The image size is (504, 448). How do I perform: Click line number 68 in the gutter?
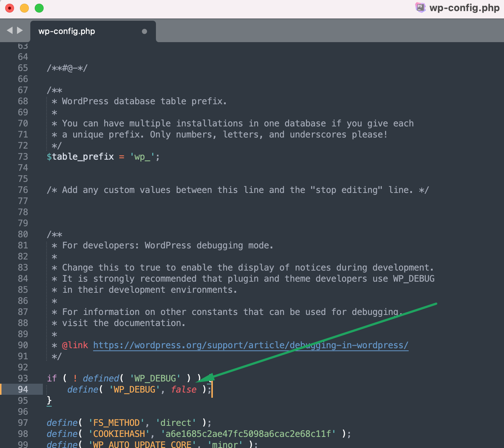[23, 101]
